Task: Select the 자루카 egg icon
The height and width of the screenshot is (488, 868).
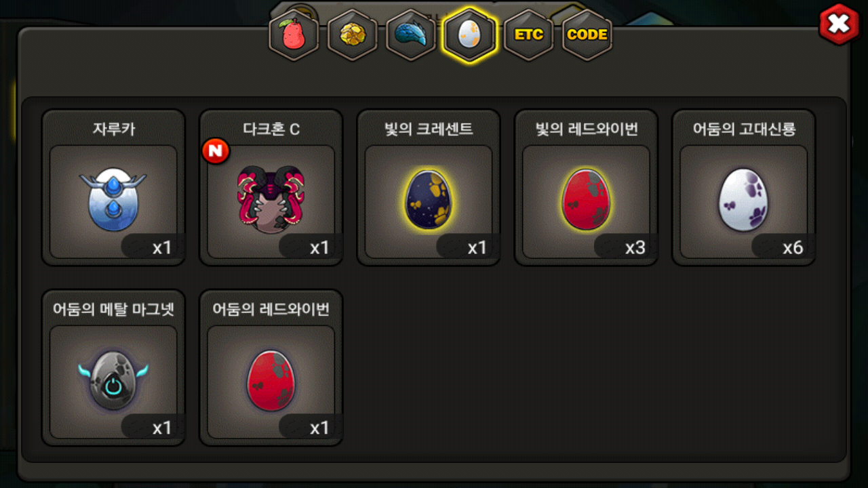Action: (113, 200)
